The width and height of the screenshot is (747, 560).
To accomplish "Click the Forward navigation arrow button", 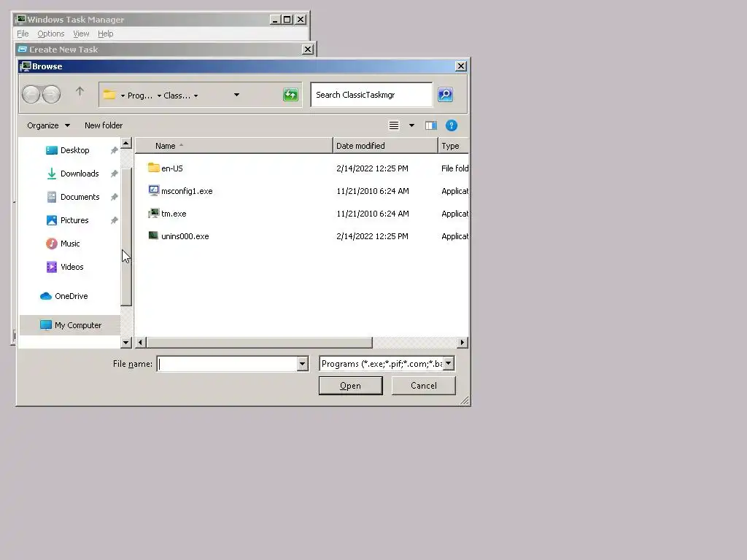I will coord(52,94).
